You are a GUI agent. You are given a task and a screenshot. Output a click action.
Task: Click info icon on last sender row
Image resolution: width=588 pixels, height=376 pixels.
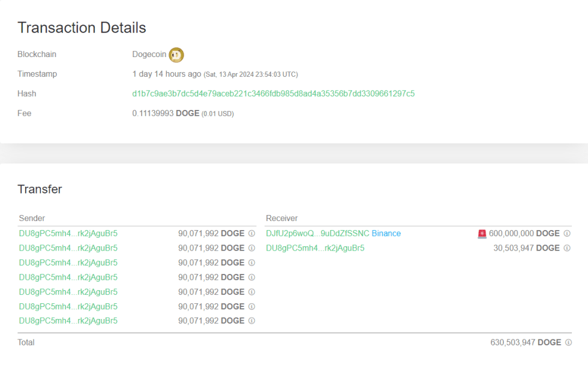[251, 320]
